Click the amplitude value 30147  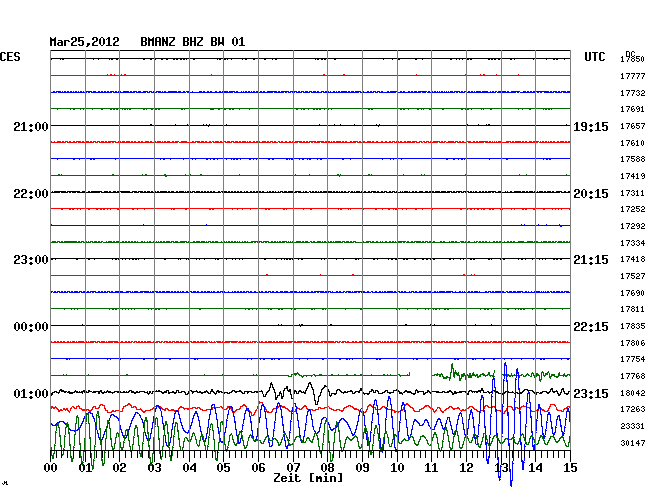(633, 443)
